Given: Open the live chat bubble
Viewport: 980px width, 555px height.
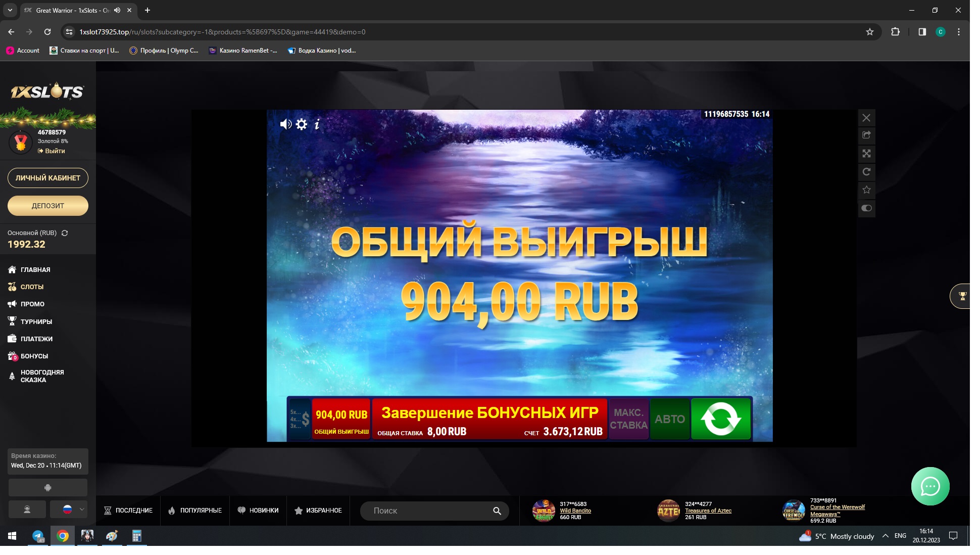Looking at the screenshot, I should (930, 486).
